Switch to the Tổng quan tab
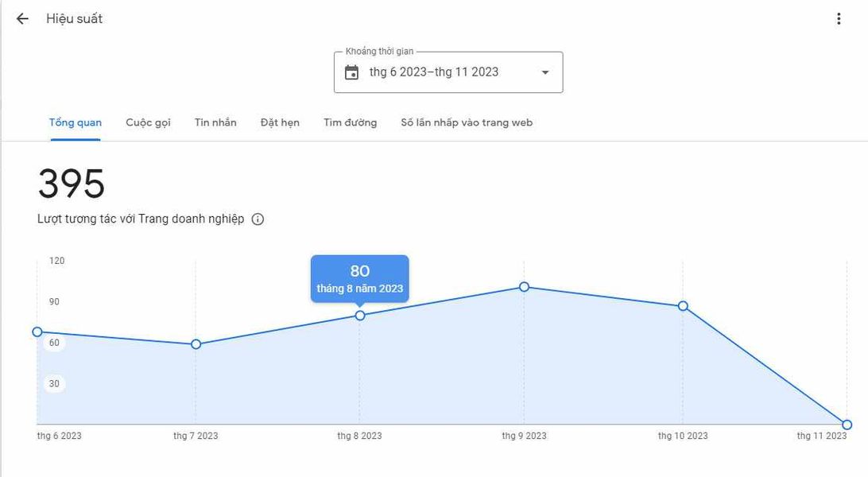The image size is (868, 477). click(76, 122)
